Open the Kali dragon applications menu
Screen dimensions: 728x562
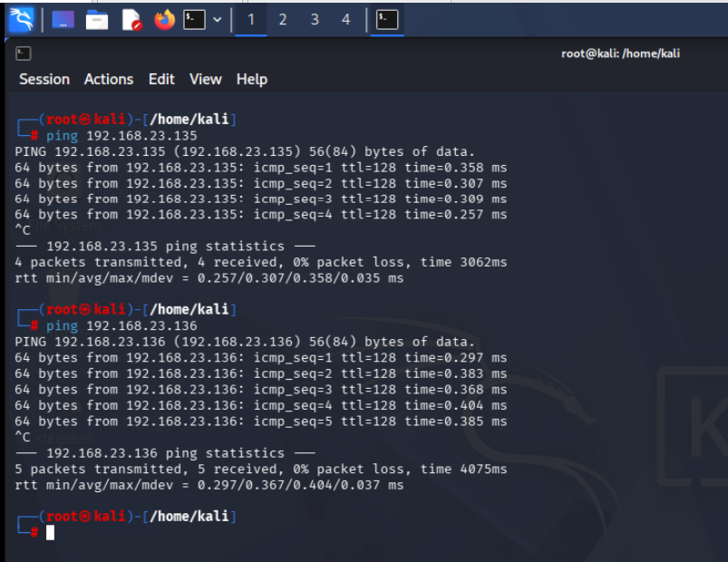coord(22,20)
